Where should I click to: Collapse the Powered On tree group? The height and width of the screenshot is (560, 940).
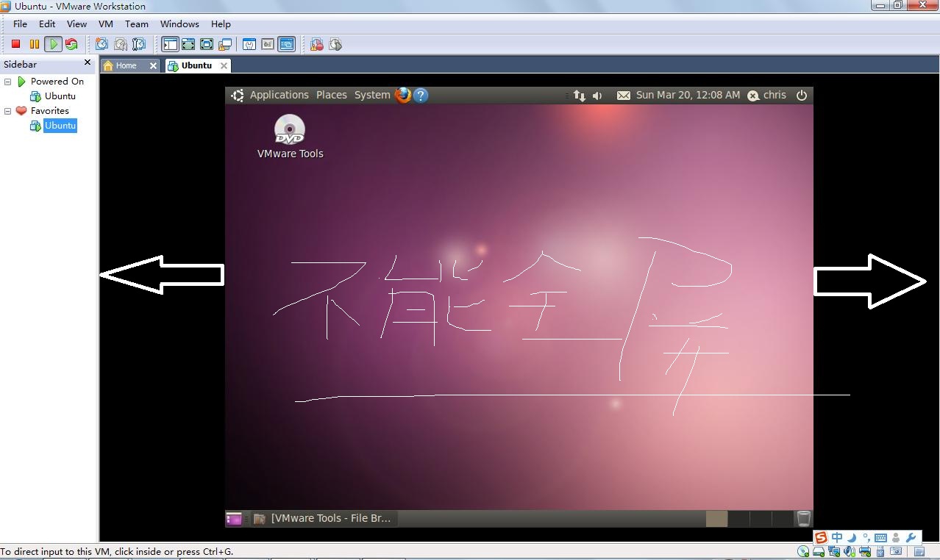coord(8,82)
